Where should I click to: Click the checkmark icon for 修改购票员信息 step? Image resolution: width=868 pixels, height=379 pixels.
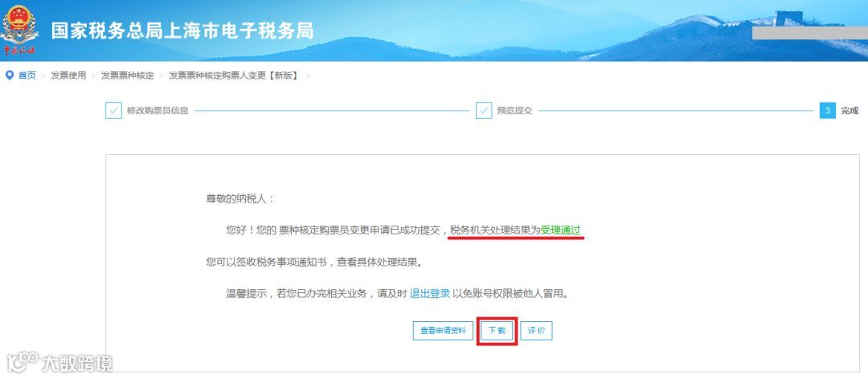pos(113,111)
